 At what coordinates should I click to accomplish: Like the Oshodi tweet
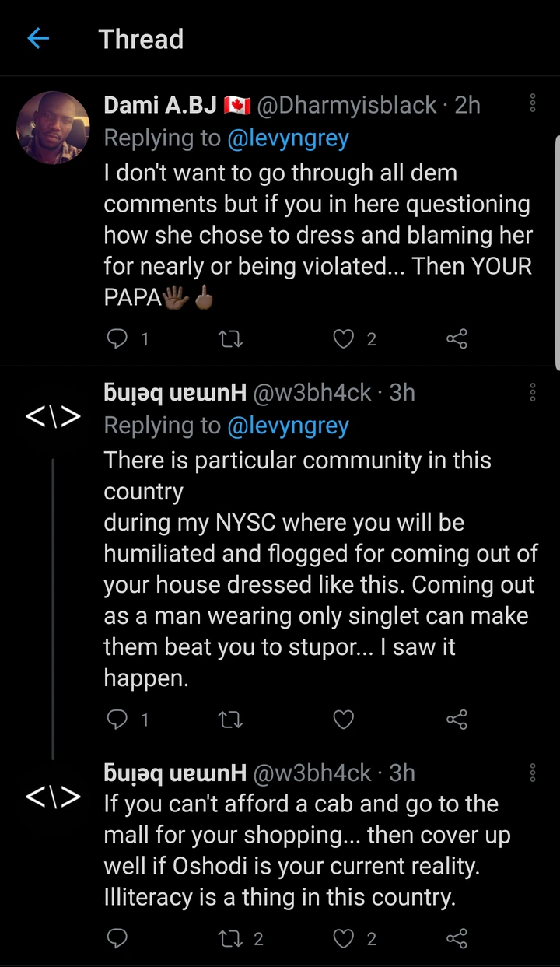[x=344, y=938]
